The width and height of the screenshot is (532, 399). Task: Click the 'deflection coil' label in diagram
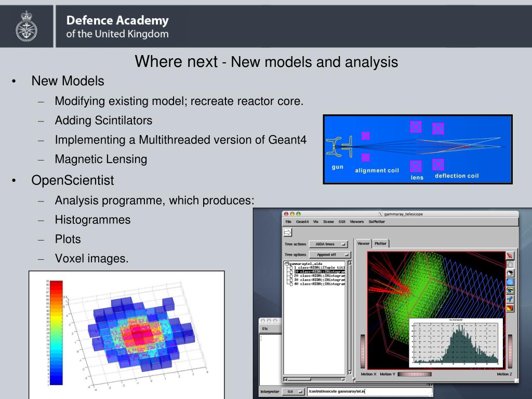[457, 176]
